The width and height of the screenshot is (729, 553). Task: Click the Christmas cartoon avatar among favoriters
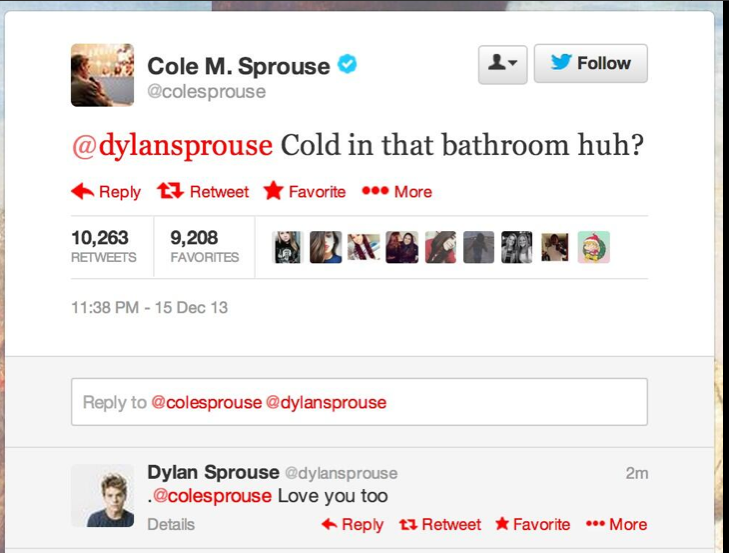594,247
